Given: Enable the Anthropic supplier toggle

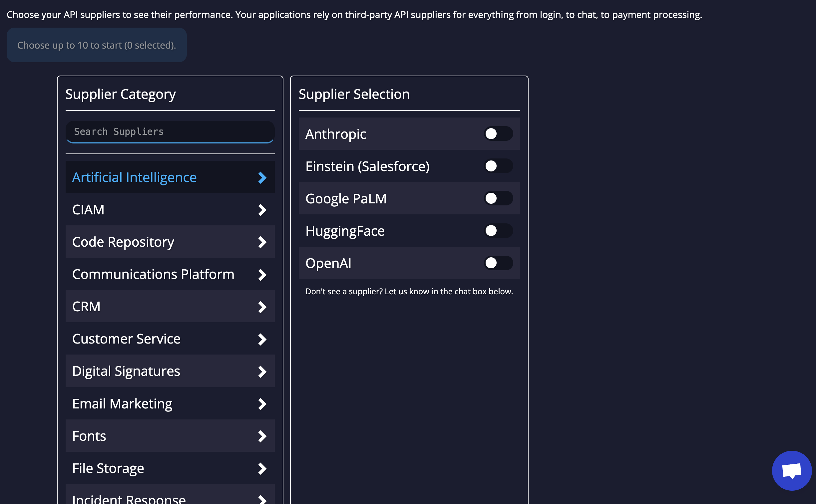Looking at the screenshot, I should (x=498, y=134).
